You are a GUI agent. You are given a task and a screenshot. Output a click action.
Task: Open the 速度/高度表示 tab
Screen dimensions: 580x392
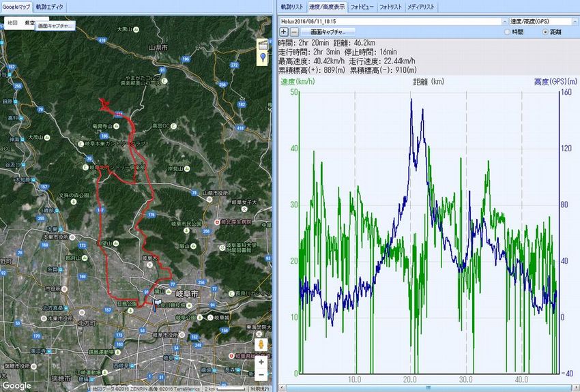point(327,7)
